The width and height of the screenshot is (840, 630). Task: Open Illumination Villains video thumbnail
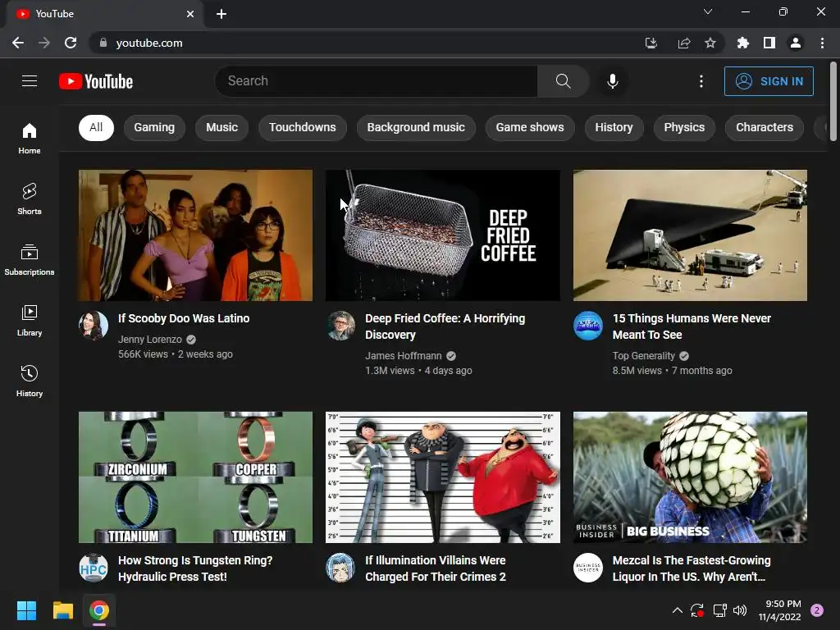(443, 477)
